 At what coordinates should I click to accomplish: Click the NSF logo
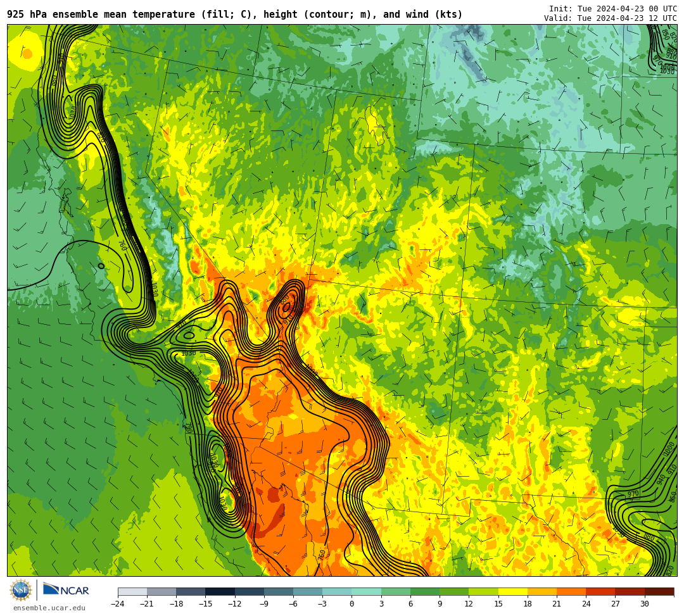coord(21,590)
